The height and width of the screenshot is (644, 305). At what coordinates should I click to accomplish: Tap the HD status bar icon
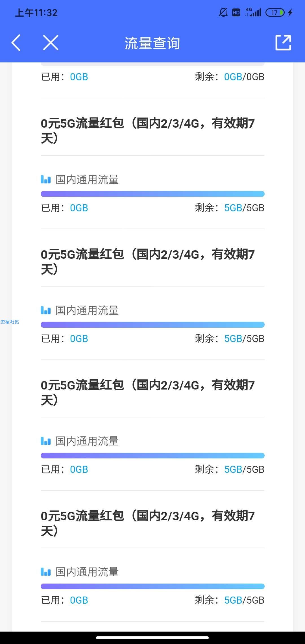[236, 12]
